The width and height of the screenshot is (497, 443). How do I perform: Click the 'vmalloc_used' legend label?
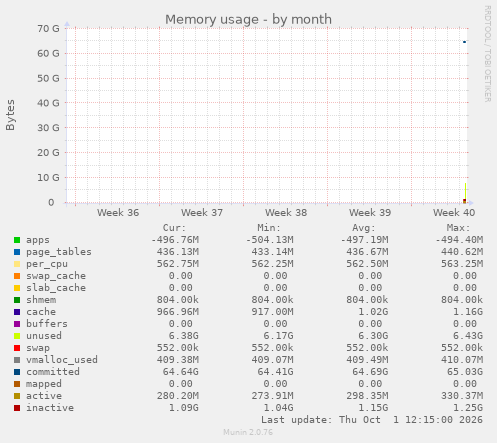62,360
